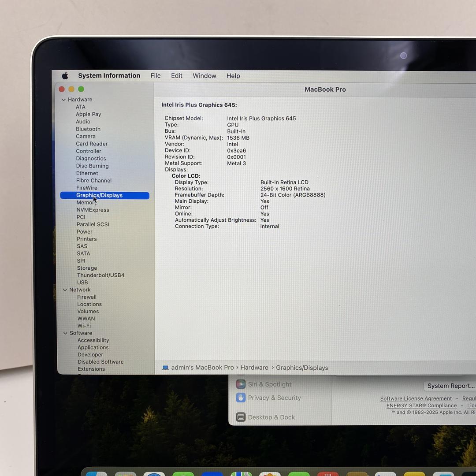The width and height of the screenshot is (476, 476).
Task: Select the USB row below Thunderbolt/USB4
Action: pyautogui.click(x=82, y=283)
